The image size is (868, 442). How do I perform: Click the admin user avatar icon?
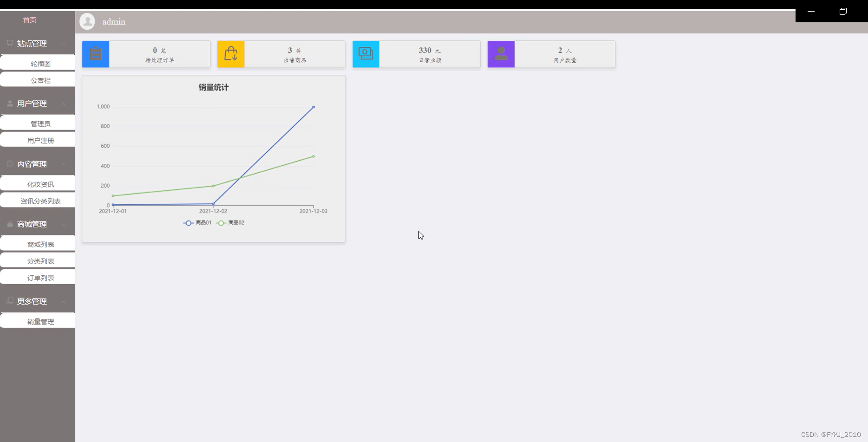coord(87,21)
